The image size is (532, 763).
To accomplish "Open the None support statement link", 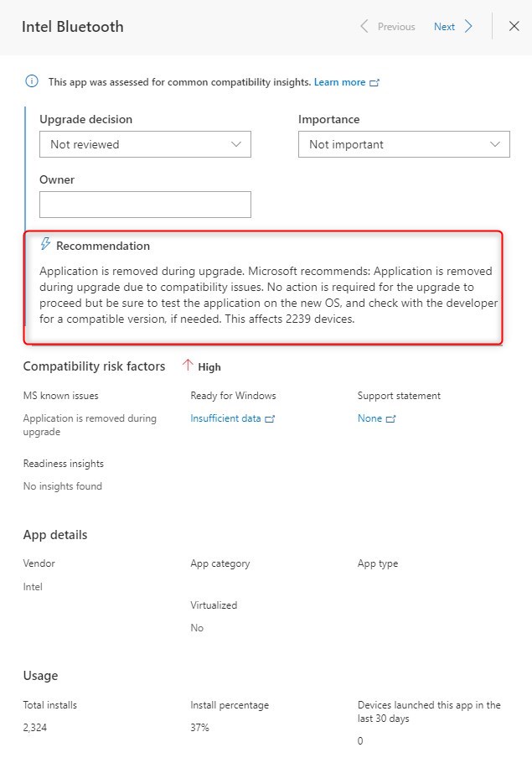I will (x=369, y=418).
